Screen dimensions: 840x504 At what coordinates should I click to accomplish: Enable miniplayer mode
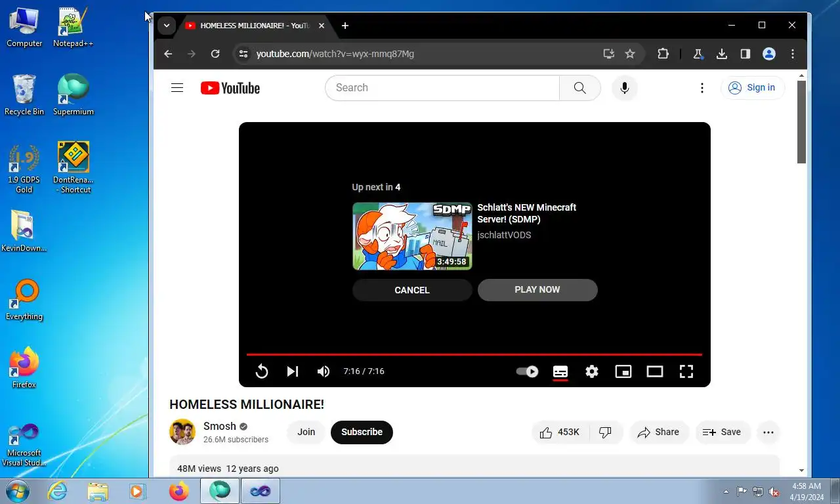pyautogui.click(x=623, y=371)
